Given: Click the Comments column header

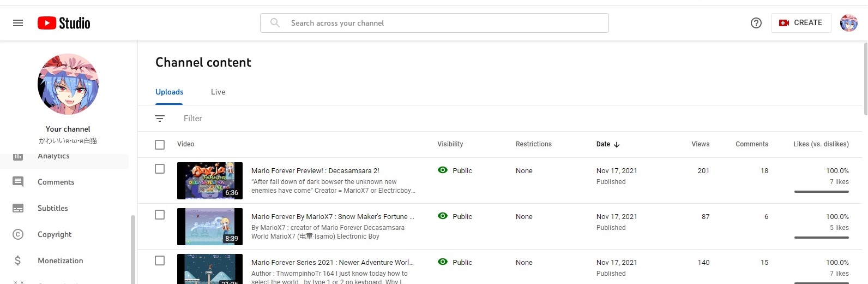Looking at the screenshot, I should [x=752, y=144].
